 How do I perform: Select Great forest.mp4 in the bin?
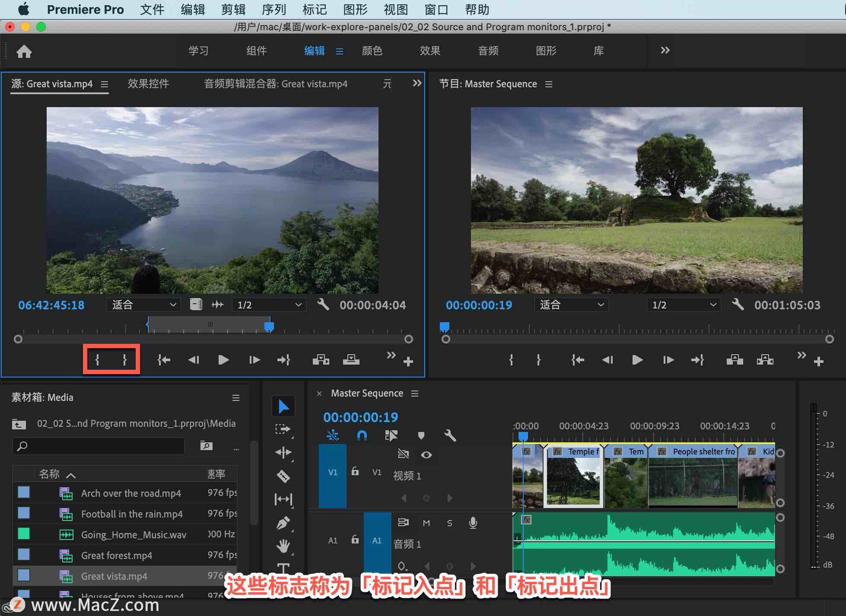tap(117, 555)
